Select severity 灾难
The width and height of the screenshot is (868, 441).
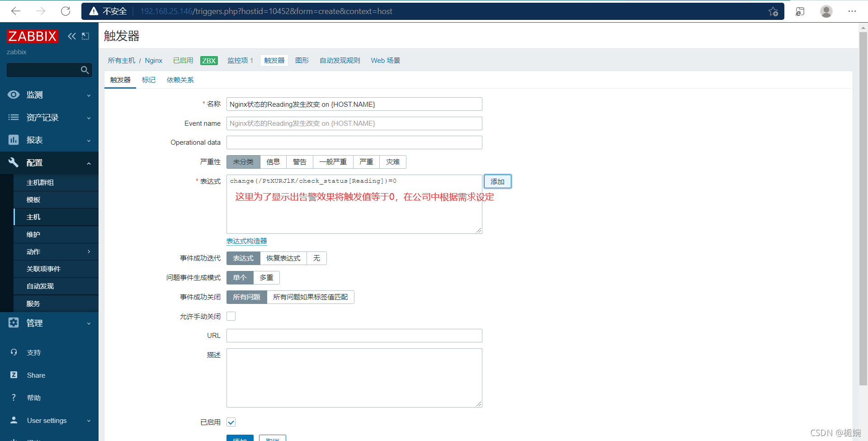(393, 162)
